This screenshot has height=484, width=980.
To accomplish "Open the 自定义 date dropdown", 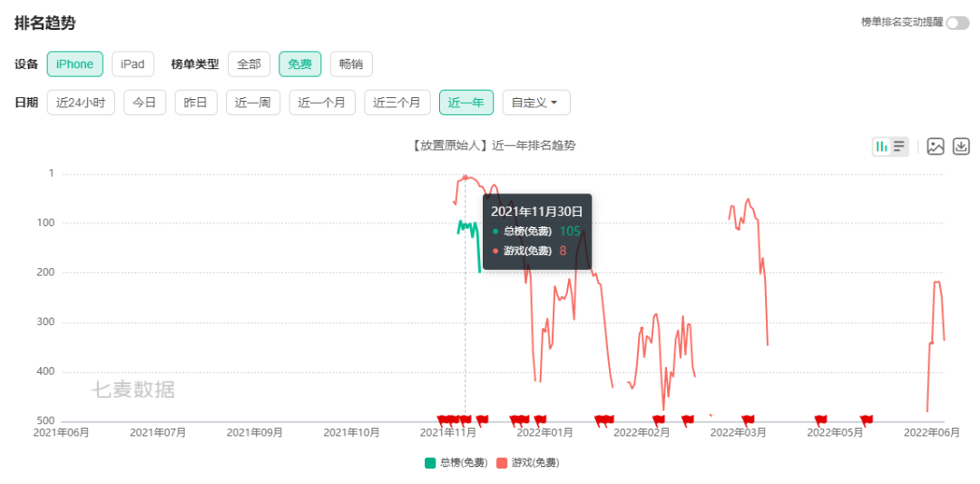I will click(536, 103).
